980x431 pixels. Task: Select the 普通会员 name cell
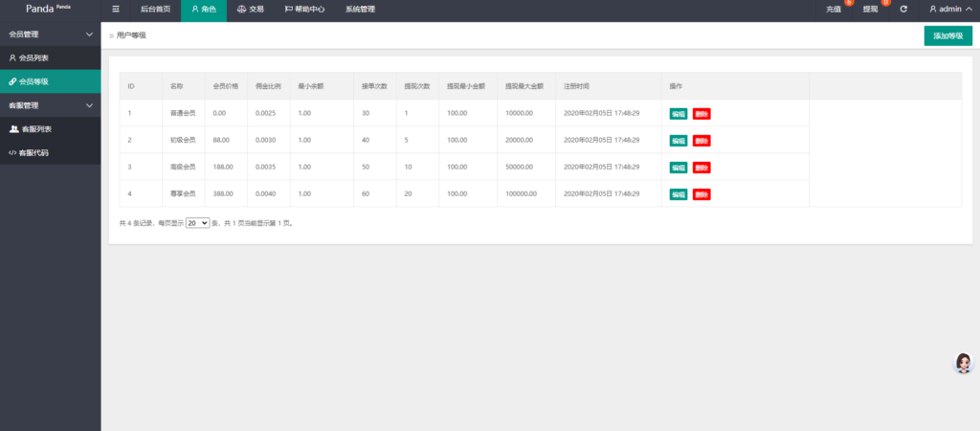click(x=184, y=113)
